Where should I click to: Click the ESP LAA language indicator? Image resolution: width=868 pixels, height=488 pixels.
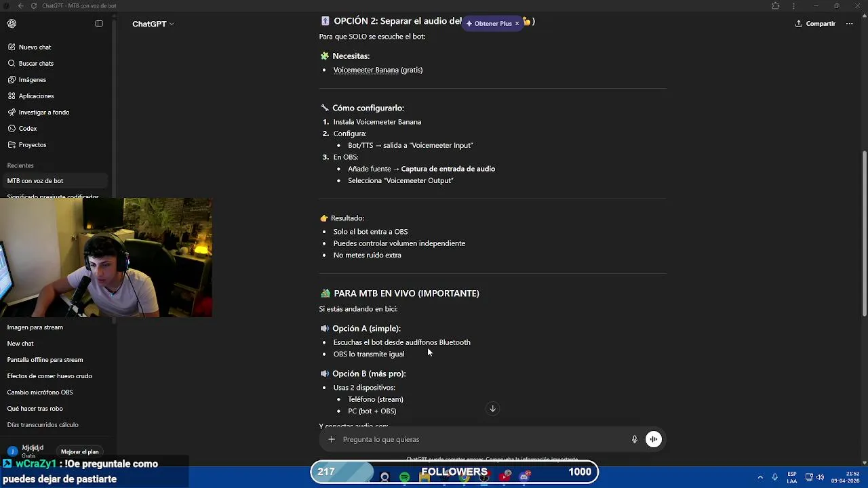tap(792, 477)
